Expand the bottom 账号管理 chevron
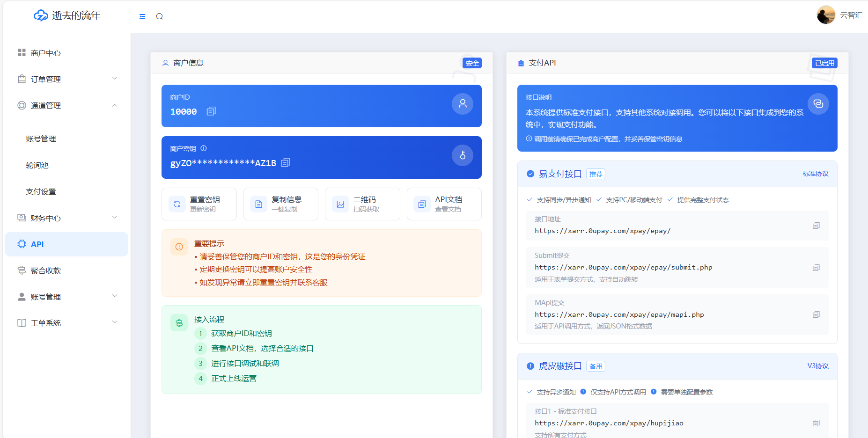This screenshot has width=868, height=438. (115, 296)
